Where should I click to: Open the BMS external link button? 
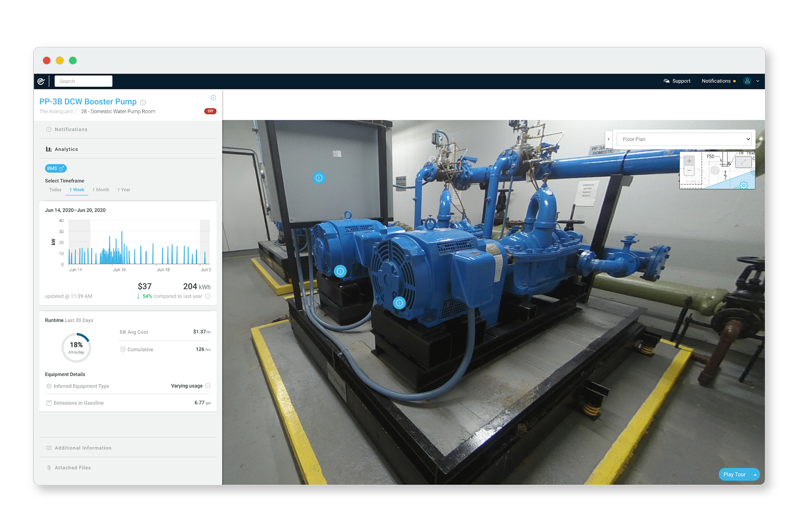pyautogui.click(x=56, y=168)
